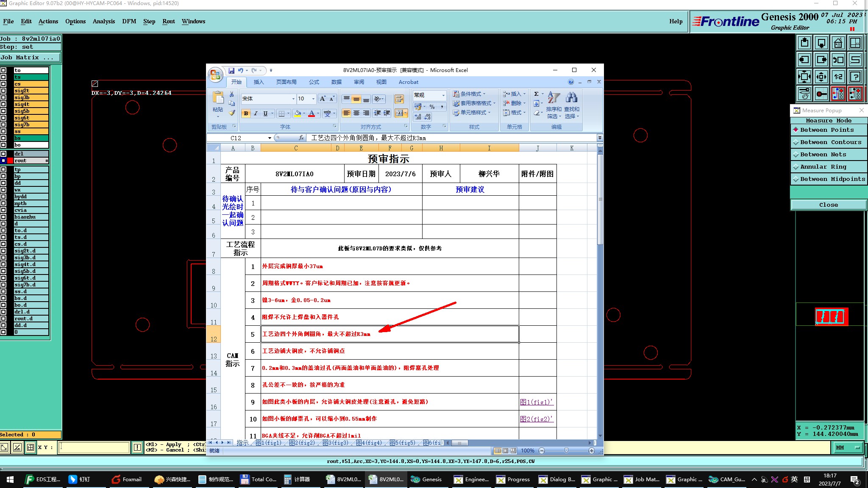Click the pan left arrow icon

(804, 60)
